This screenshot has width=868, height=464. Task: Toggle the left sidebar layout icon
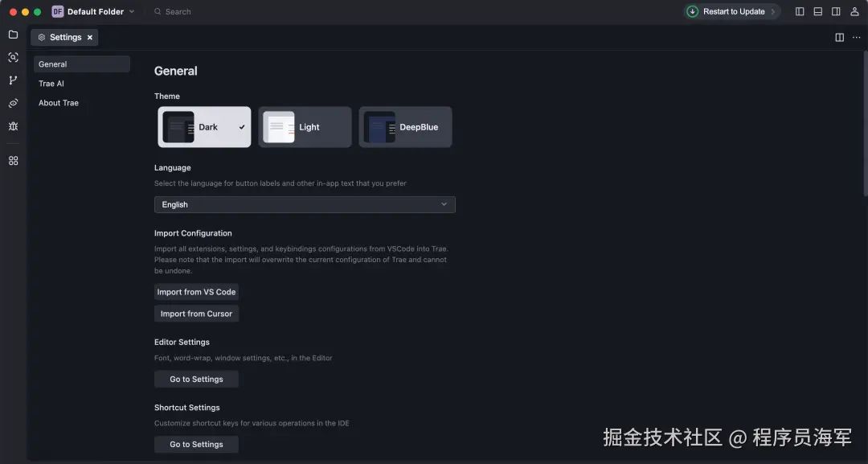[800, 11]
